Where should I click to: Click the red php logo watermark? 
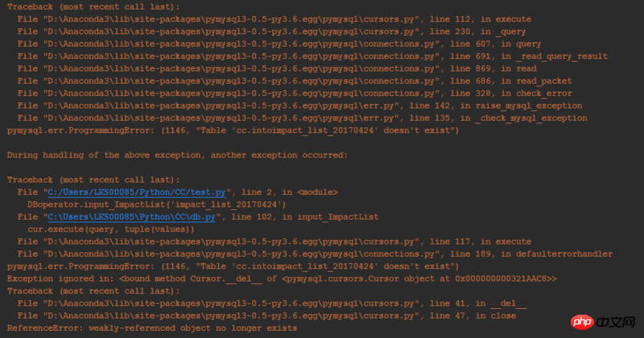(x=582, y=322)
